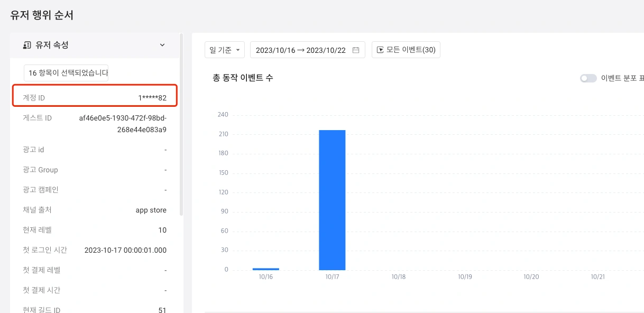Select the guest ID value starting af46e0e5
Image resolution: width=644 pixels, height=313 pixels.
[123, 124]
